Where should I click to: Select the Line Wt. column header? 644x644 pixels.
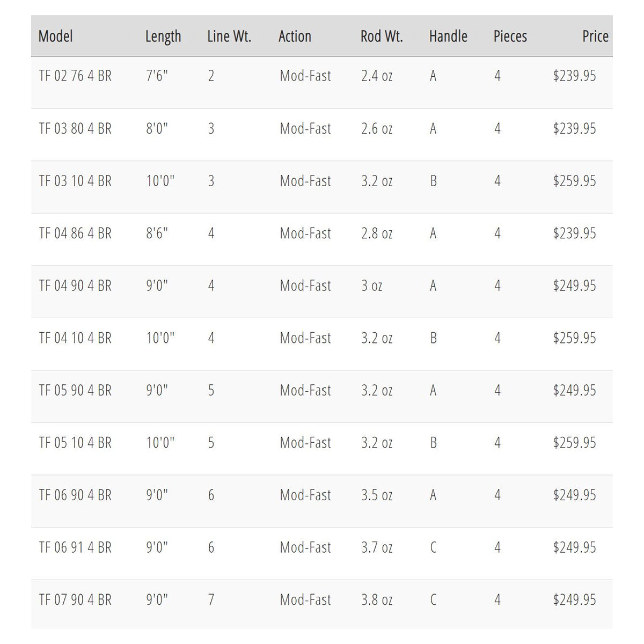coord(229,36)
